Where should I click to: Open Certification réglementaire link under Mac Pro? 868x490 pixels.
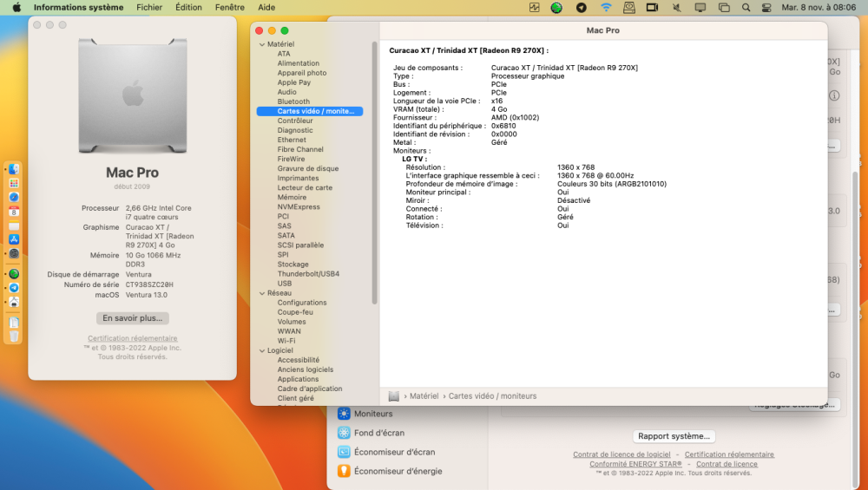(x=132, y=338)
